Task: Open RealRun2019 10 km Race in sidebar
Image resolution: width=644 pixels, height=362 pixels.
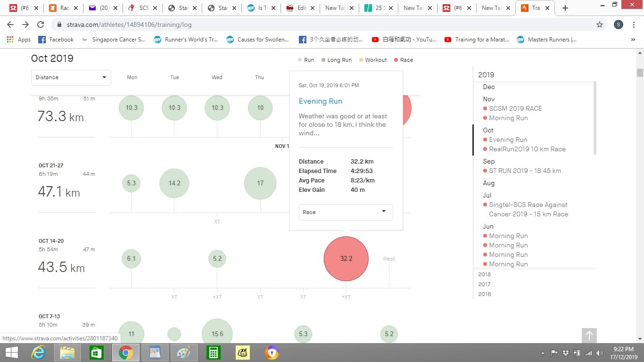Action: (x=527, y=149)
